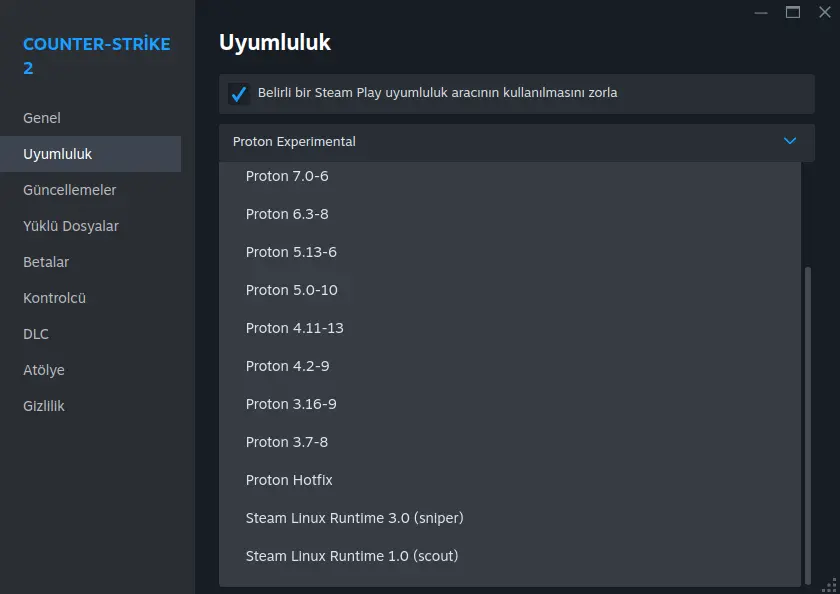The image size is (840, 594).
Task: Open the Betalar tab
Action: (x=91, y=262)
